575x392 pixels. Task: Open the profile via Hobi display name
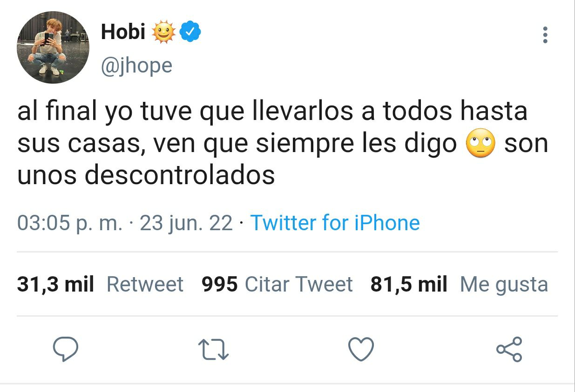pos(123,32)
